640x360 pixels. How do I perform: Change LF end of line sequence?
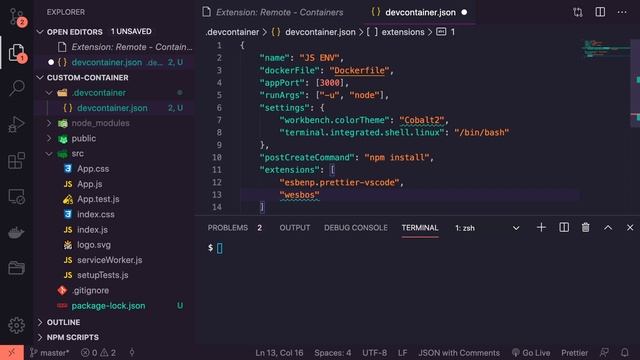pos(402,353)
